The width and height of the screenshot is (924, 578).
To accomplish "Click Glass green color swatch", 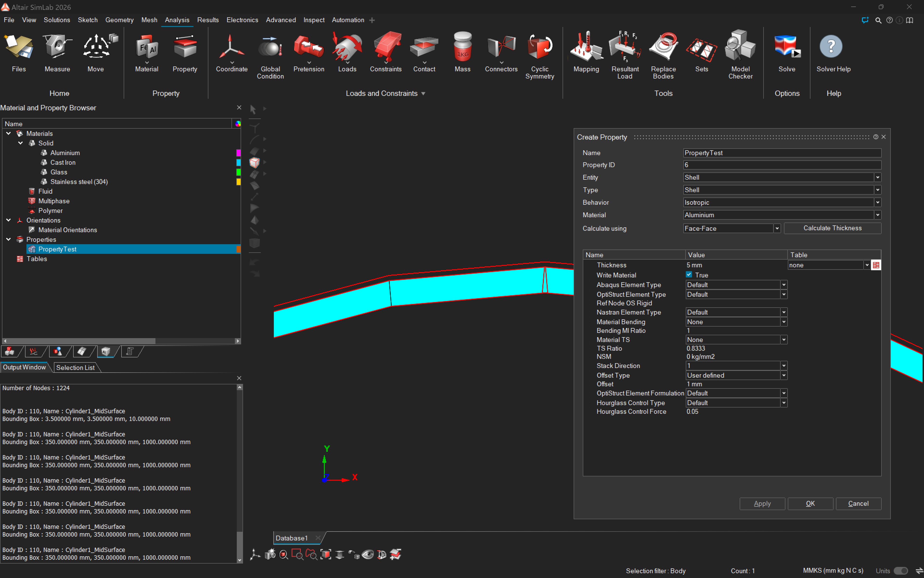I will tap(238, 172).
